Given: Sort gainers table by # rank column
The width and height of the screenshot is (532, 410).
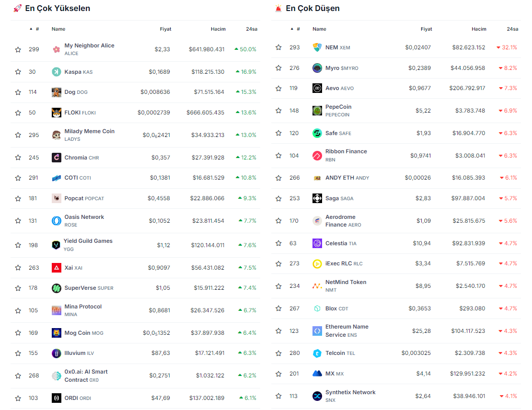Looking at the screenshot, I should click(x=36, y=29).
